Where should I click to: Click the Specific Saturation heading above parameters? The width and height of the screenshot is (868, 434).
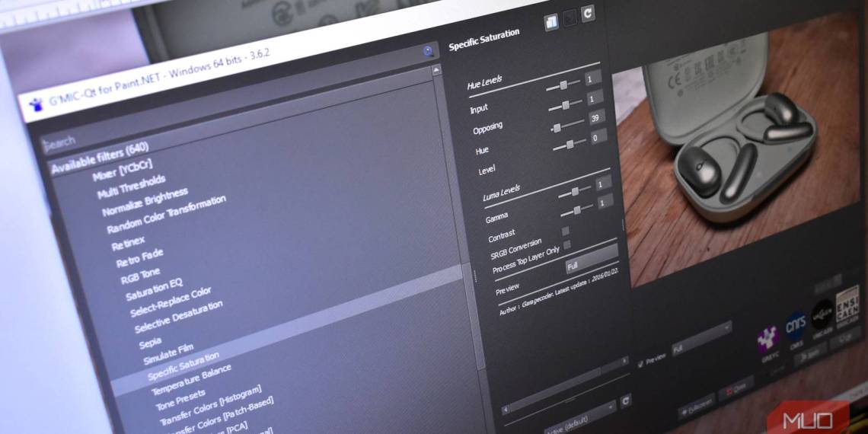[x=483, y=40]
